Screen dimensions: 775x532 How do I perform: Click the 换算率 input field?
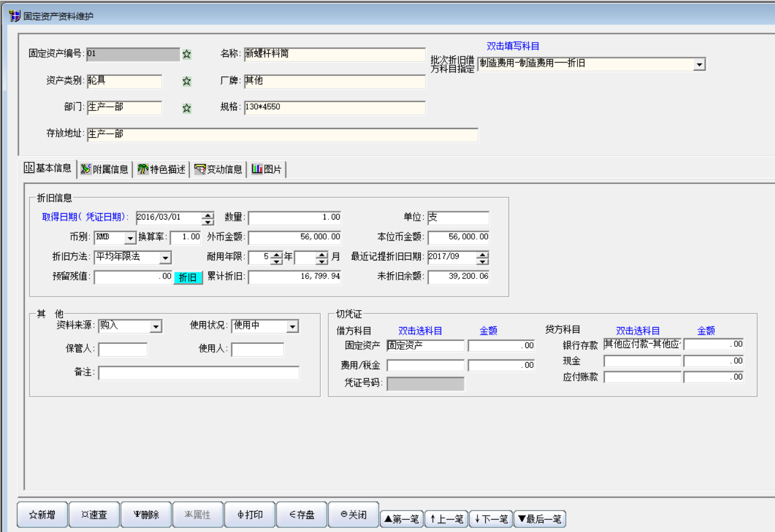(186, 238)
